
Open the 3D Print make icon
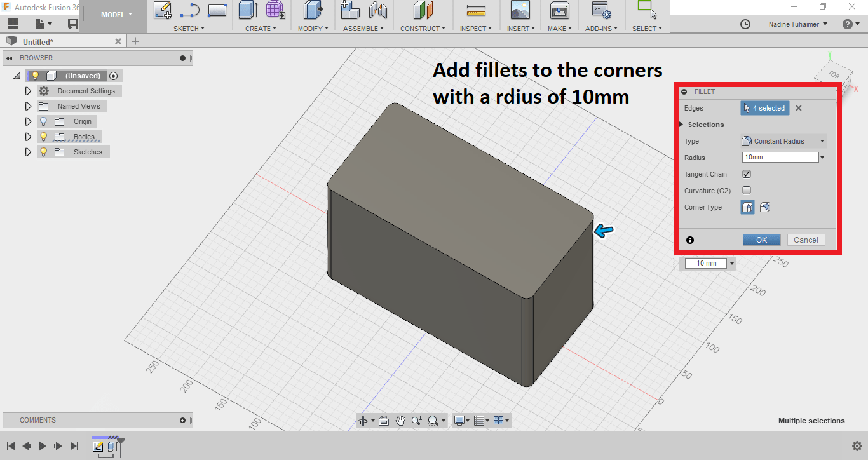[559, 10]
